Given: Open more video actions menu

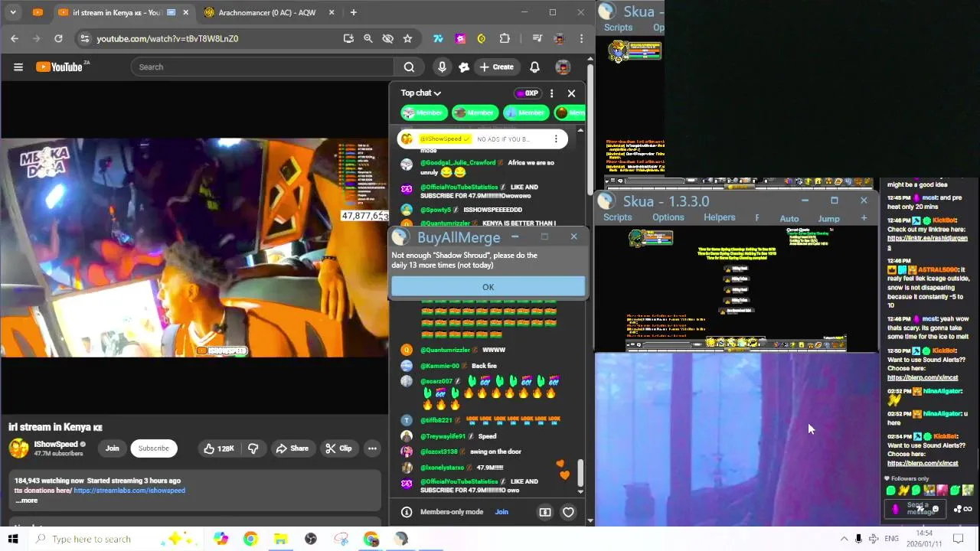Looking at the screenshot, I should pyautogui.click(x=372, y=448).
